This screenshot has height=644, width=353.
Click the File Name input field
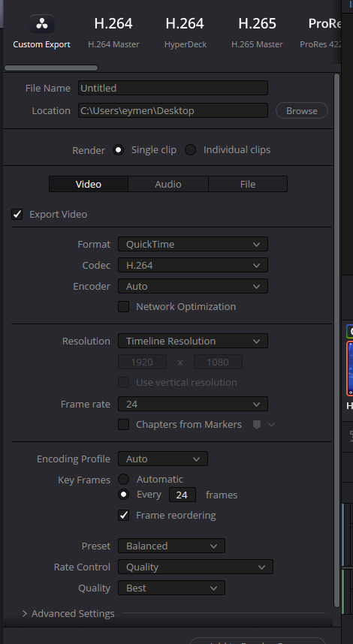coord(173,88)
